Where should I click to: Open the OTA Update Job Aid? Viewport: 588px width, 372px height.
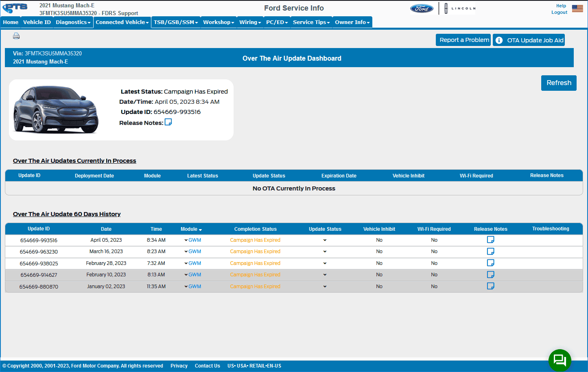click(529, 40)
